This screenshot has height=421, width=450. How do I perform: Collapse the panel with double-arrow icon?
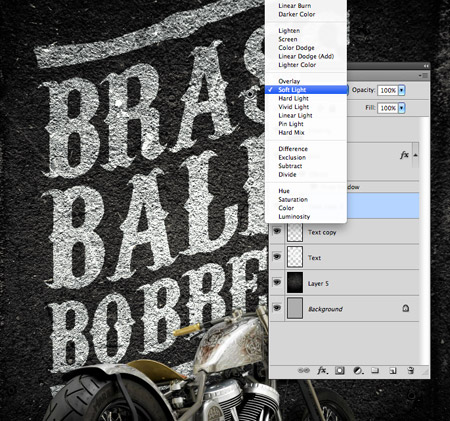(426, 66)
